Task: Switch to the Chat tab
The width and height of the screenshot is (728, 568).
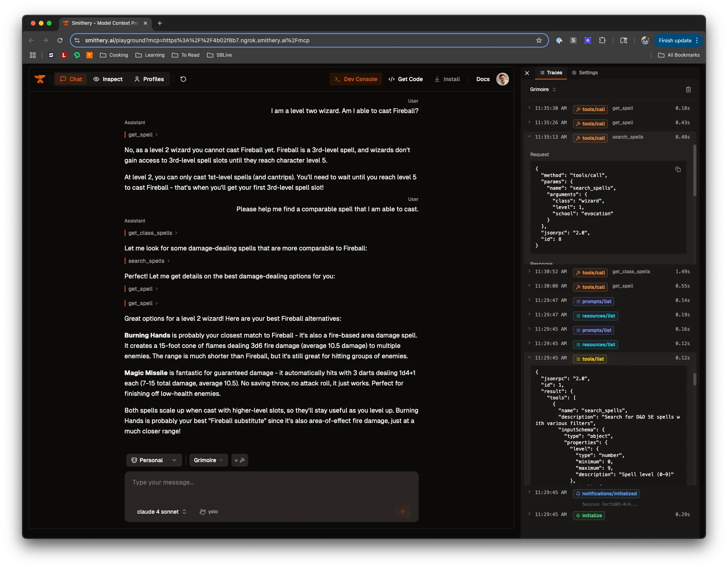Action: 71,79
